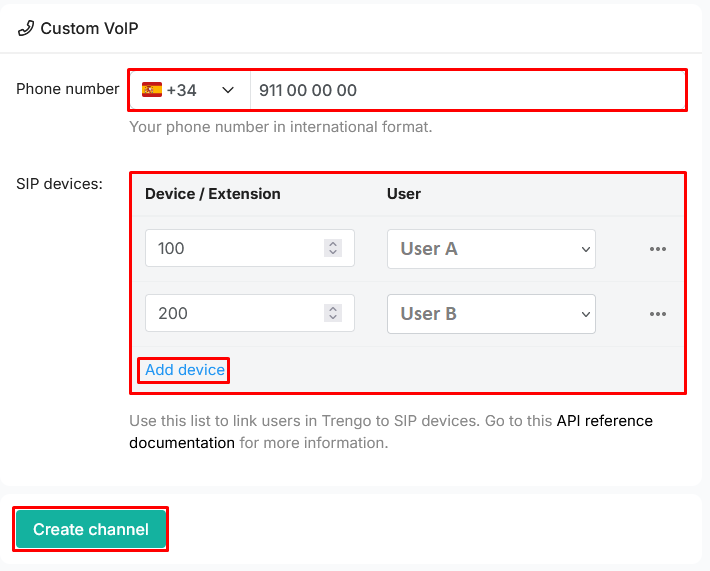Open the ellipsis menu for the User B row
This screenshot has width=710, height=571.
pos(657,313)
